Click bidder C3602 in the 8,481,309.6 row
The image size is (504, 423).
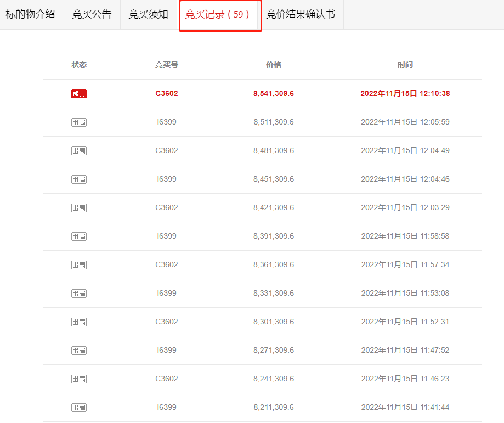pyautogui.click(x=167, y=150)
